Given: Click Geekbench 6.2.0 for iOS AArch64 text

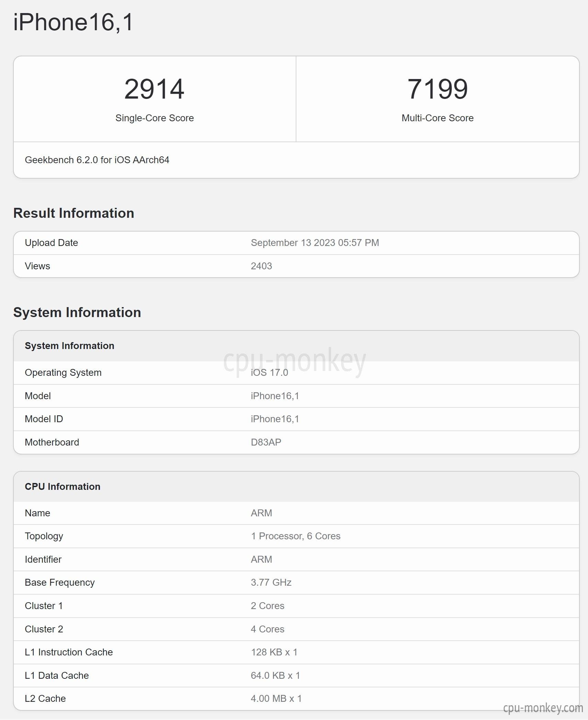Looking at the screenshot, I should pos(97,160).
